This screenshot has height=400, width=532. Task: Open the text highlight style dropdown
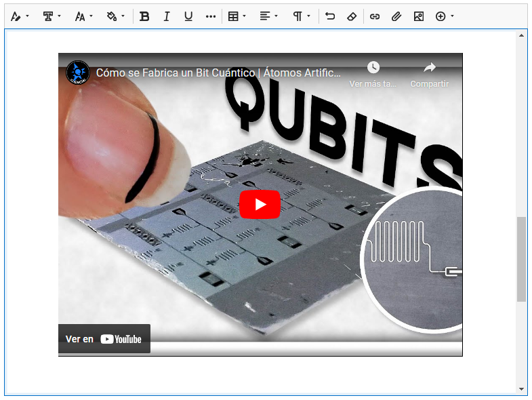click(x=20, y=16)
